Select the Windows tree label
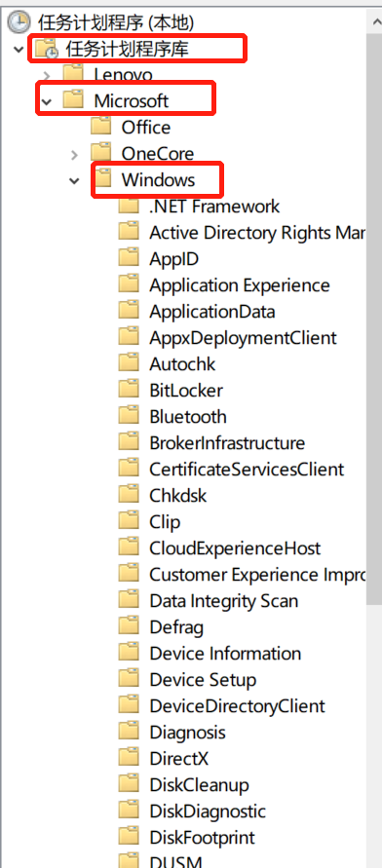The height and width of the screenshot is (868, 382). pyautogui.click(x=158, y=179)
